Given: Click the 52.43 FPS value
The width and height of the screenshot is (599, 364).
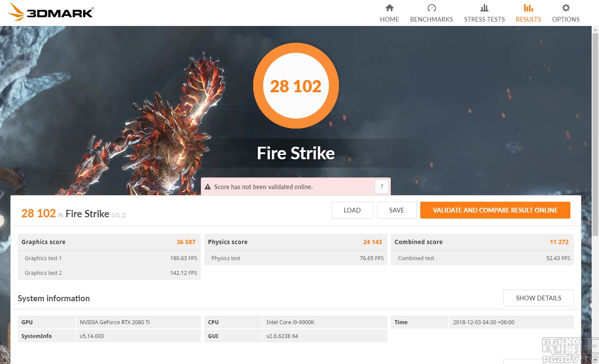Looking at the screenshot, I should [x=558, y=258].
